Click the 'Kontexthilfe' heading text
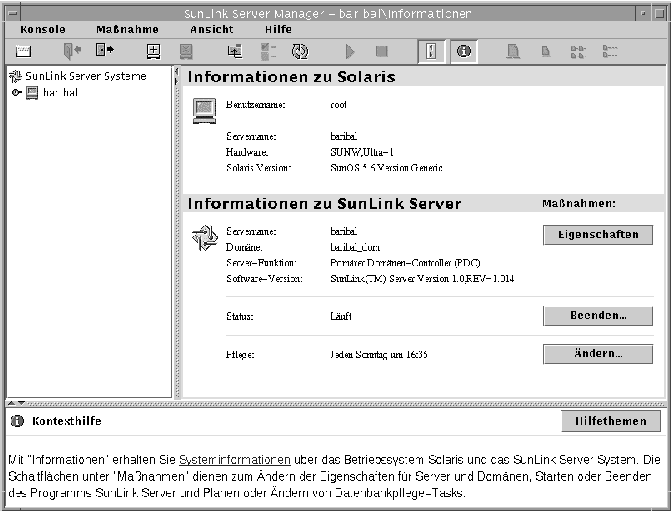The height and width of the screenshot is (511, 672). [x=67, y=421]
